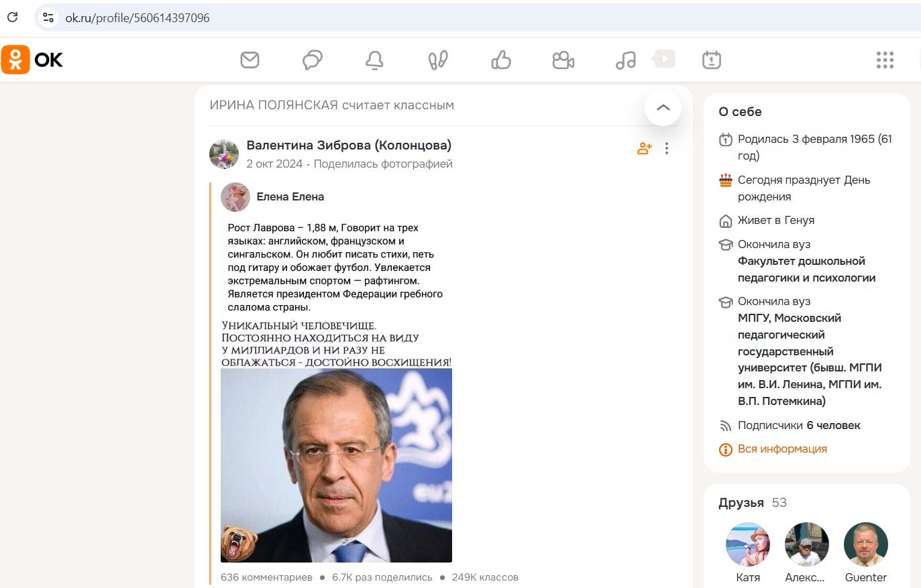This screenshot has width=921, height=588.
Task: Open the classes thumbs-up feed icon
Action: click(x=500, y=60)
